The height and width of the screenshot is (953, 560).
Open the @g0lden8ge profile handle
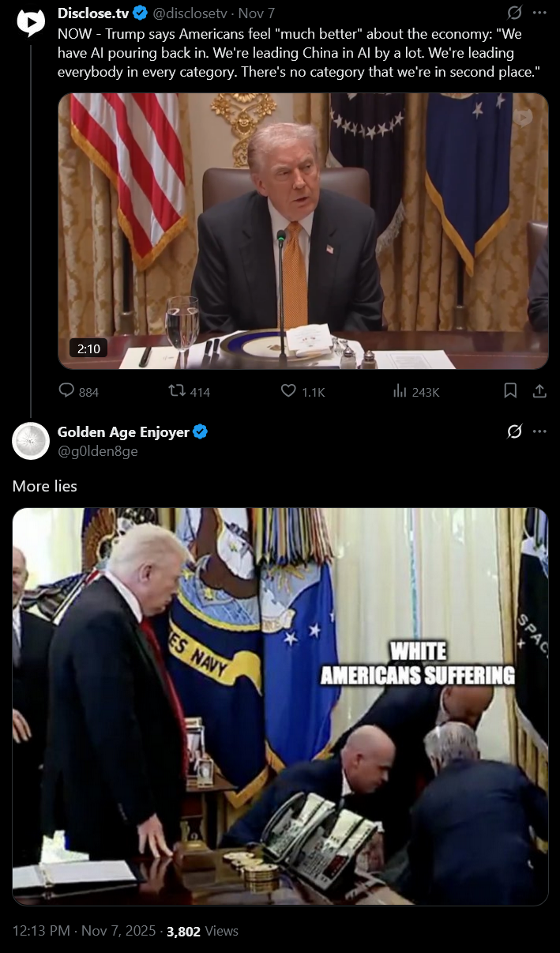[98, 451]
